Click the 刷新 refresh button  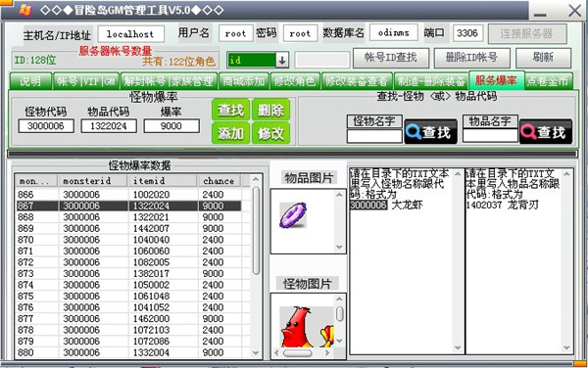click(543, 58)
